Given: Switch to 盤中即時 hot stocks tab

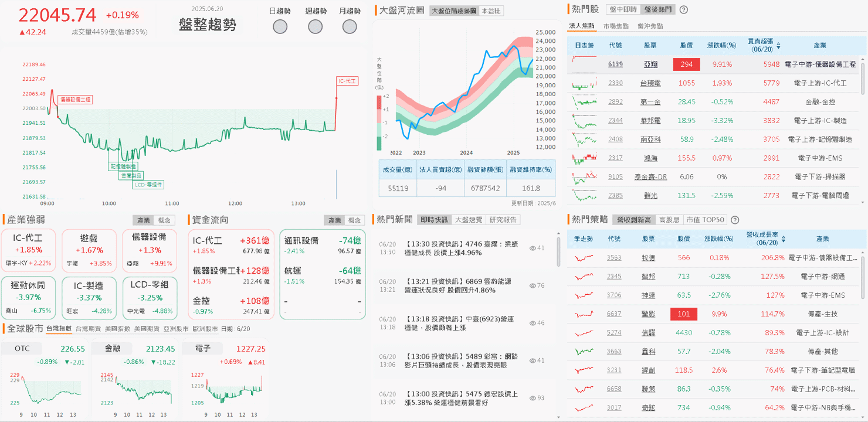Looking at the screenshot, I should pos(623,9).
